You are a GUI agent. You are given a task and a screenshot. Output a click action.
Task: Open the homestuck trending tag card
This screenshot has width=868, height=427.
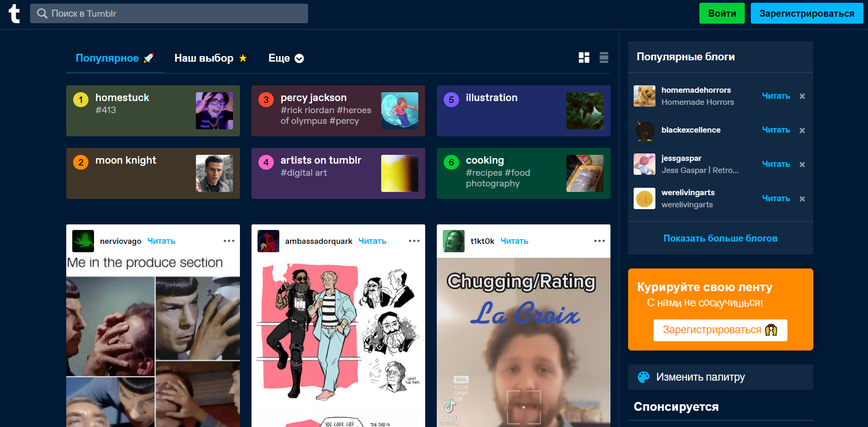[x=153, y=111]
